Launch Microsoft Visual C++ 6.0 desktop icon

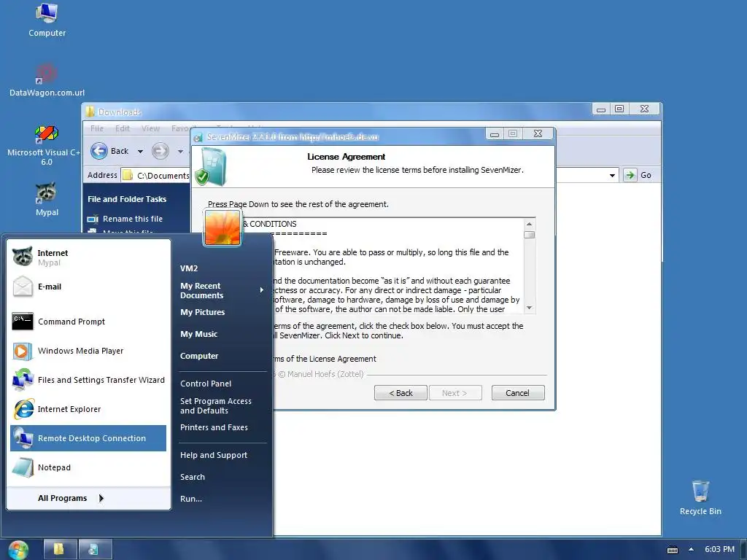(x=46, y=145)
